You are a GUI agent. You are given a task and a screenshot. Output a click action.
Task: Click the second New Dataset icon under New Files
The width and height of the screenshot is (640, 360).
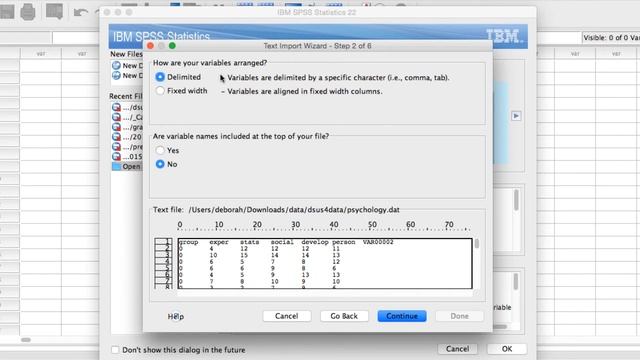tap(116, 76)
